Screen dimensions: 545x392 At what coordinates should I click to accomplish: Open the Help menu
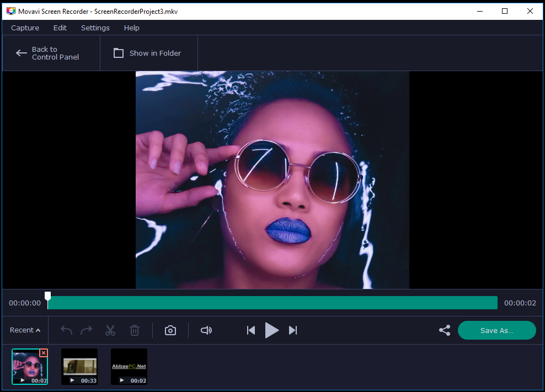click(131, 28)
